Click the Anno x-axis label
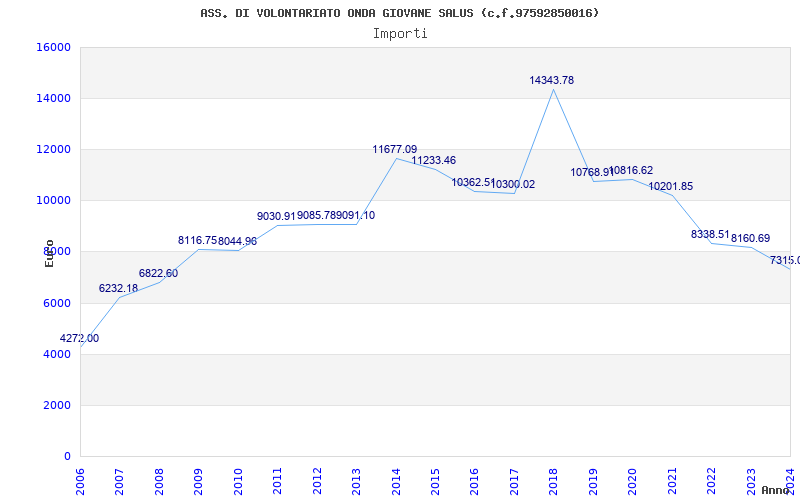Viewport: 800px width, 500px height. tap(776, 490)
